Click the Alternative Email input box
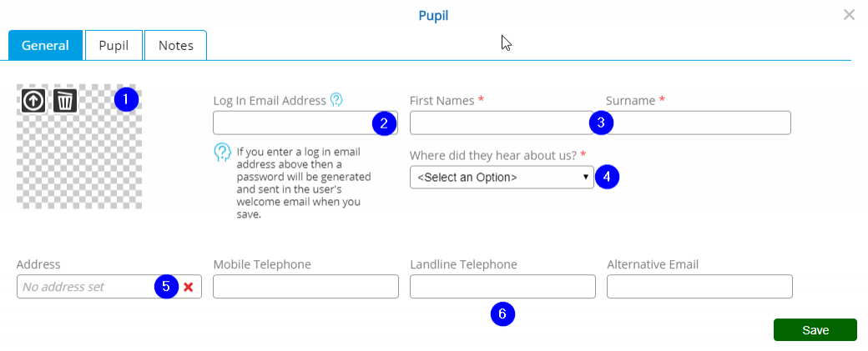Viewport: 868px width, 351px height. point(699,286)
